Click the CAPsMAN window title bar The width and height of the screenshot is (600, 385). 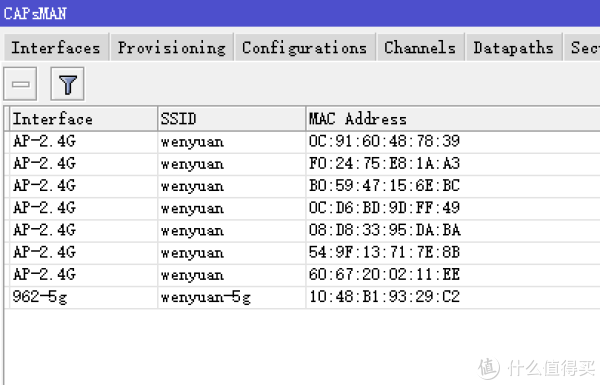[300, 13]
